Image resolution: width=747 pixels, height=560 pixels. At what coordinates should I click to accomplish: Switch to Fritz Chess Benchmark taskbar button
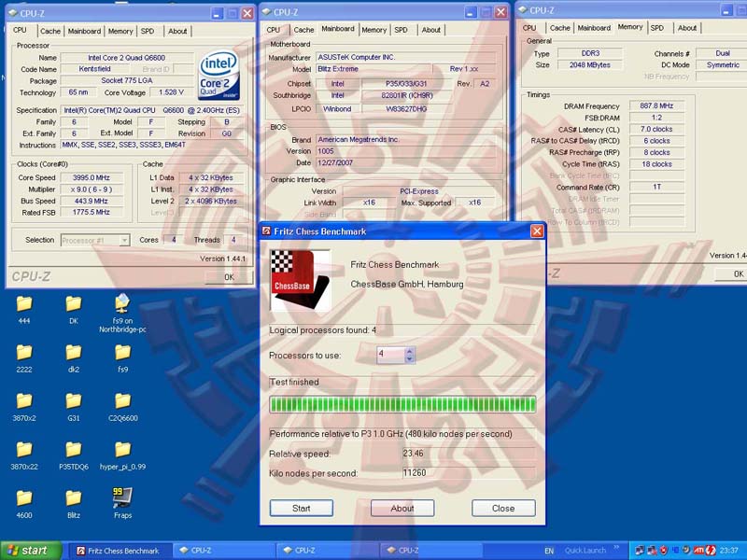pos(120,551)
